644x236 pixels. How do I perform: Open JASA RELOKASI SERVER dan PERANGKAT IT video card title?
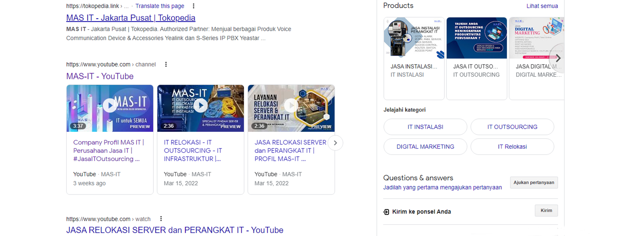click(290, 150)
